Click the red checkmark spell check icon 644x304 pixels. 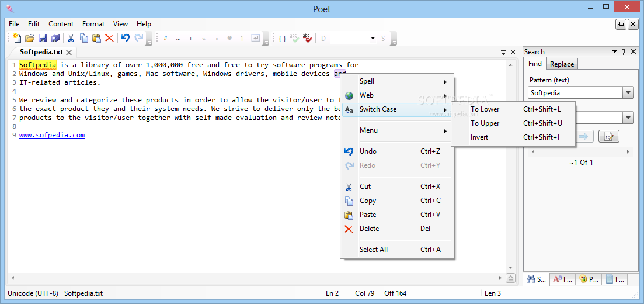(307, 38)
